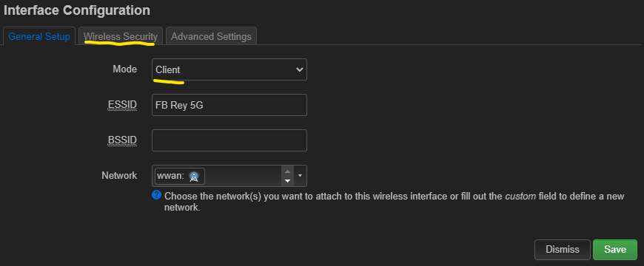Screen dimensions: 644x266
Task: Select the Client mode combo box
Action: coord(229,69)
